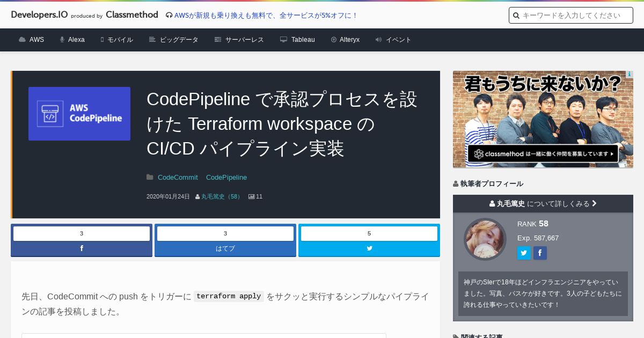Click the monitor icon next to Tableau
Image resolution: width=644 pixels, height=338 pixels.
click(x=283, y=40)
